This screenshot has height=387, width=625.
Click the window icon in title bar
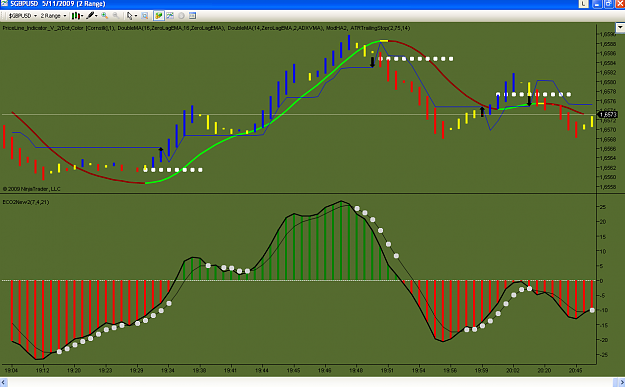(x=4, y=3)
